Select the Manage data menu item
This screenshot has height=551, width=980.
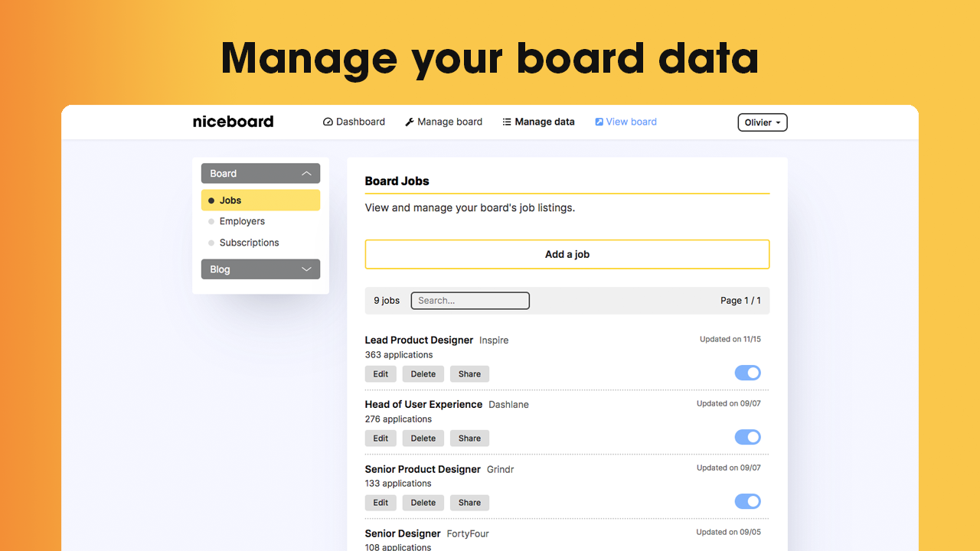point(538,122)
